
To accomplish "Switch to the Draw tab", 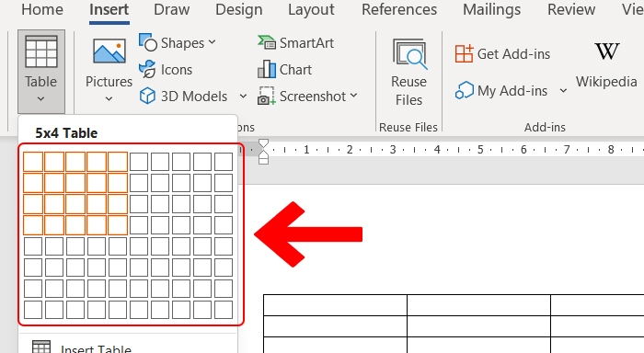I will (172, 9).
